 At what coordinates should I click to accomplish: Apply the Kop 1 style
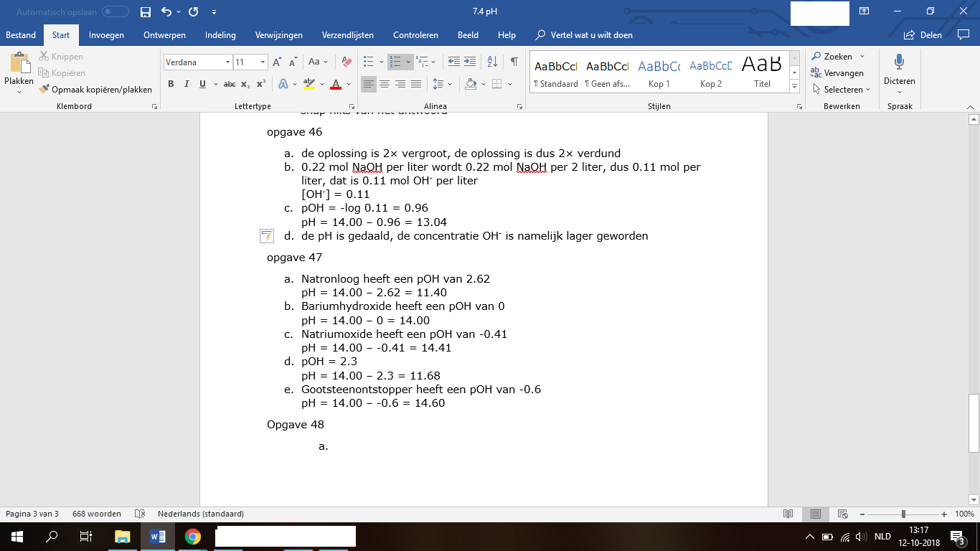tap(659, 72)
